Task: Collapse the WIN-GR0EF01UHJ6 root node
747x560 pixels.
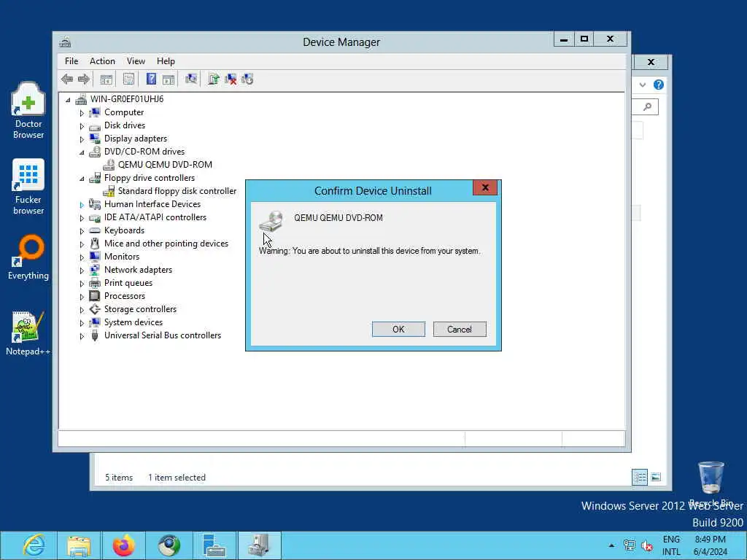Action: pos(68,99)
